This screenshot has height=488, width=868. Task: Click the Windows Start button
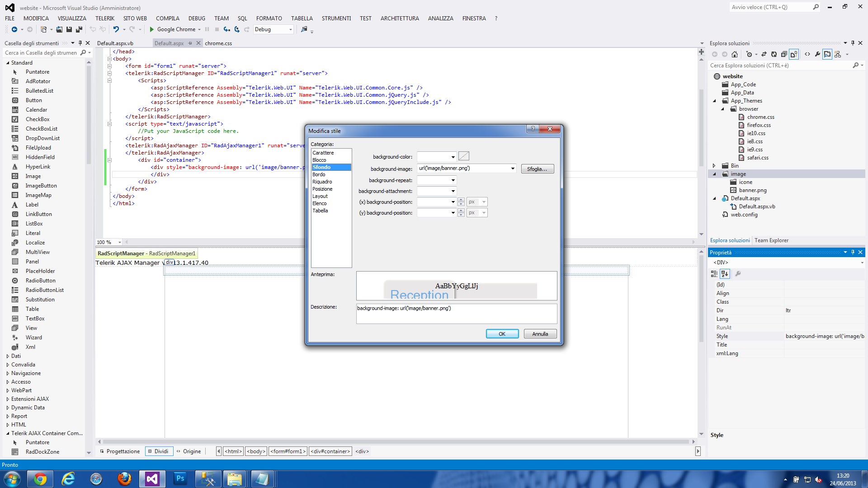click(x=12, y=479)
